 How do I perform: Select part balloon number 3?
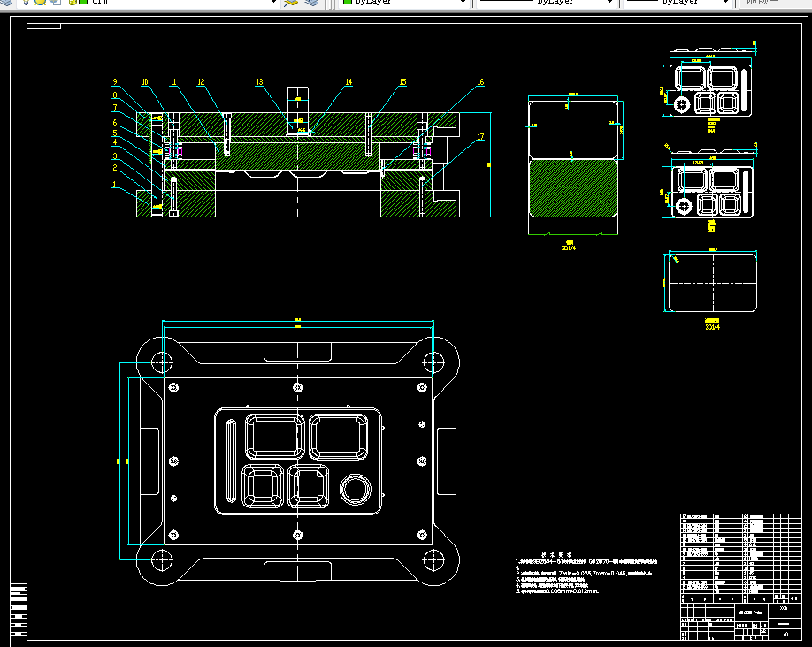click(114, 156)
